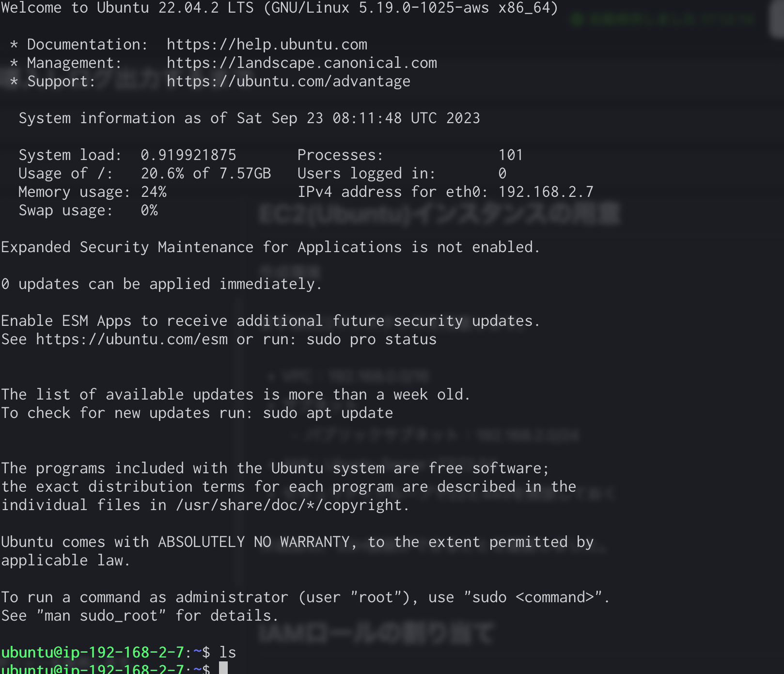Open the help.ubuntu.com documentation link

click(x=267, y=44)
